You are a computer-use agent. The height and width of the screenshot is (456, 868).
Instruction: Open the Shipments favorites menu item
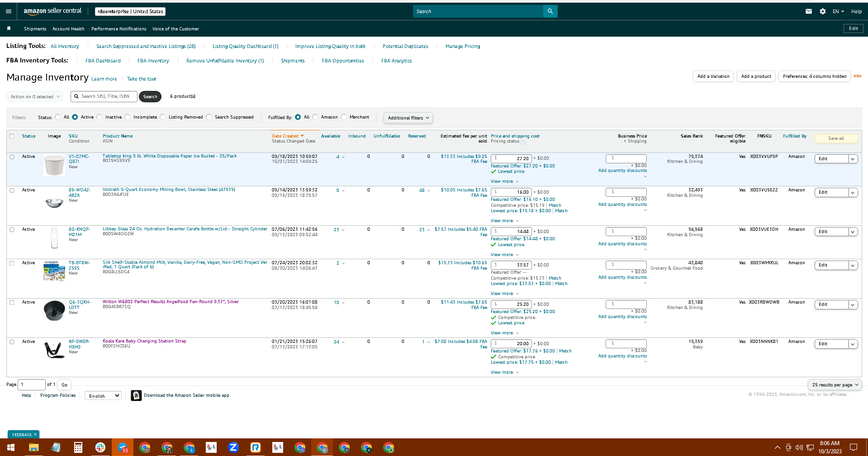click(x=35, y=28)
